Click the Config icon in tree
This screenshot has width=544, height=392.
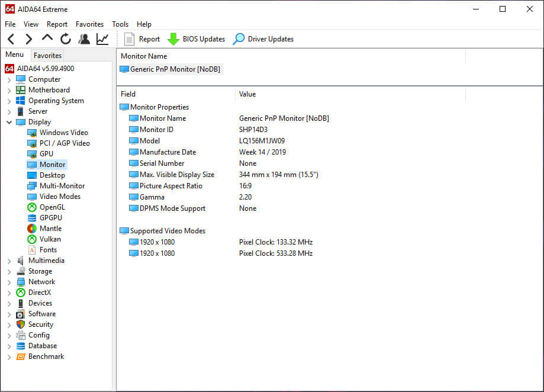pos(21,336)
